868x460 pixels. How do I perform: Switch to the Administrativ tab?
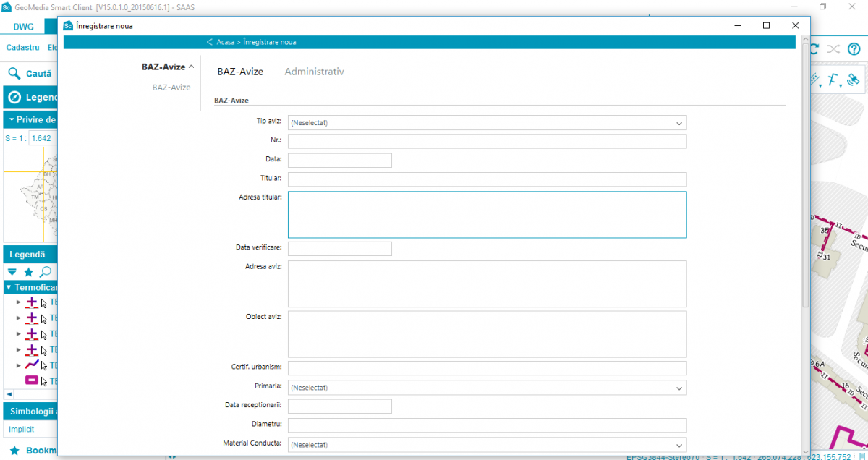click(x=314, y=72)
